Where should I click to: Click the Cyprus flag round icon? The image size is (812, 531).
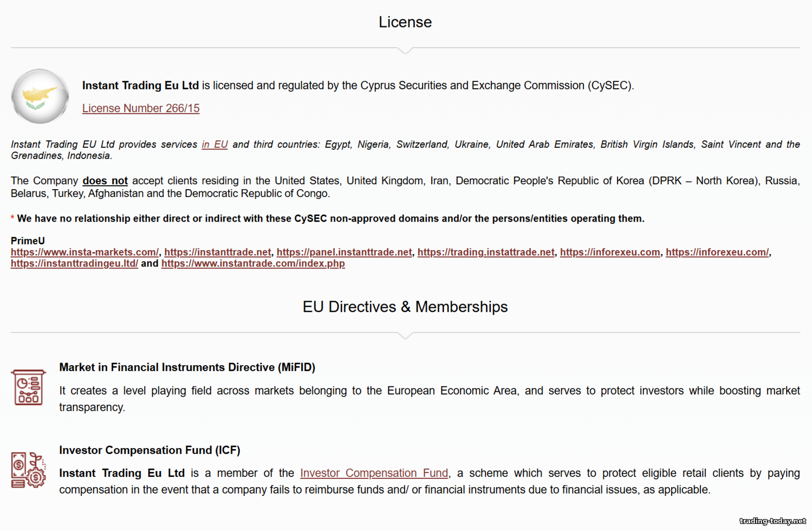point(40,96)
